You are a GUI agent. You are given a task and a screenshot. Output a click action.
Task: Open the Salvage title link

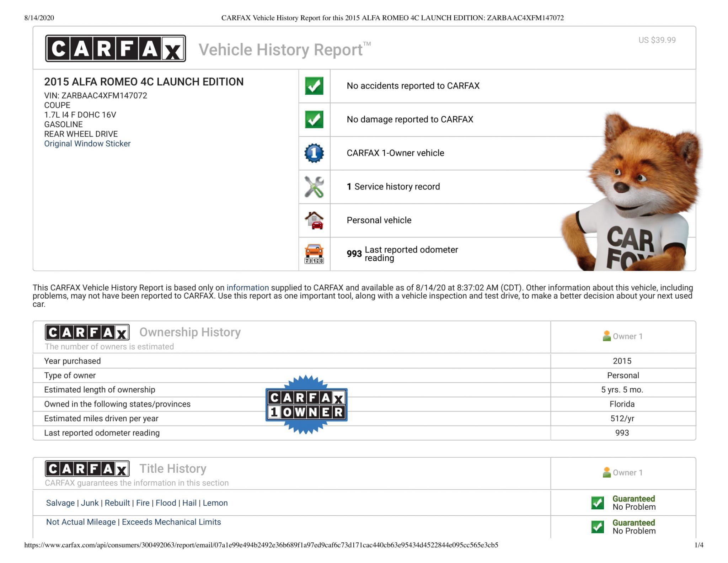(60, 503)
